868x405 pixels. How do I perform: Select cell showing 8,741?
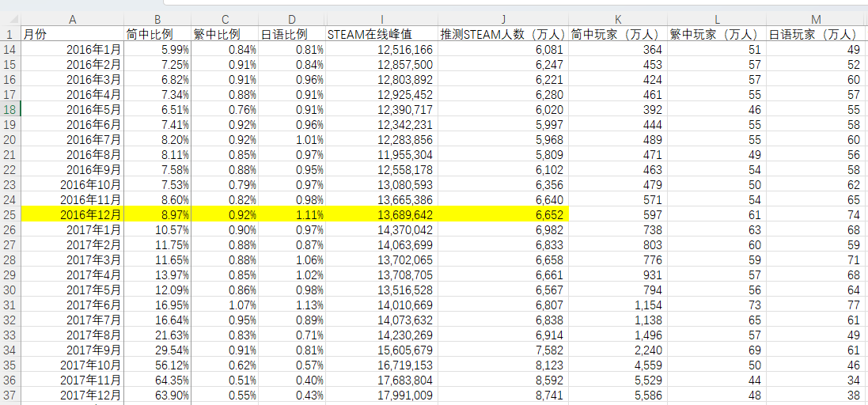click(x=503, y=396)
